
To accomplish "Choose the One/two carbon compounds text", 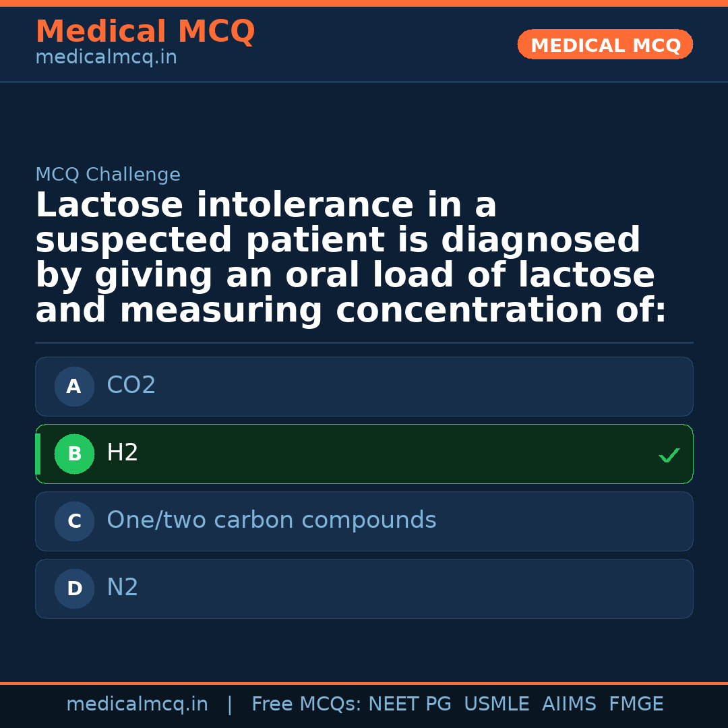I will [272, 520].
